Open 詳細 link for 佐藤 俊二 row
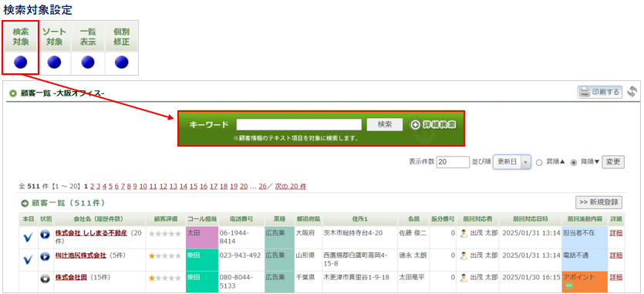Screen dimensions: 644x294 coord(616,233)
